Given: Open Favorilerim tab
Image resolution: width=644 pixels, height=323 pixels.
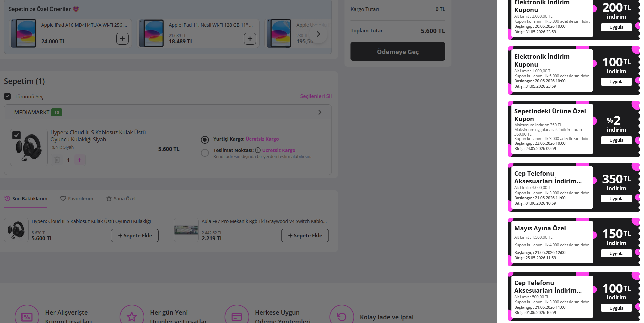Looking at the screenshot, I should coord(77,199).
